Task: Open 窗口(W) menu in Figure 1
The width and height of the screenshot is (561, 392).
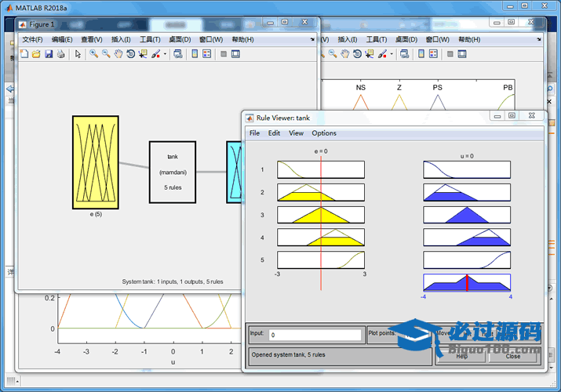Action: 211,39
